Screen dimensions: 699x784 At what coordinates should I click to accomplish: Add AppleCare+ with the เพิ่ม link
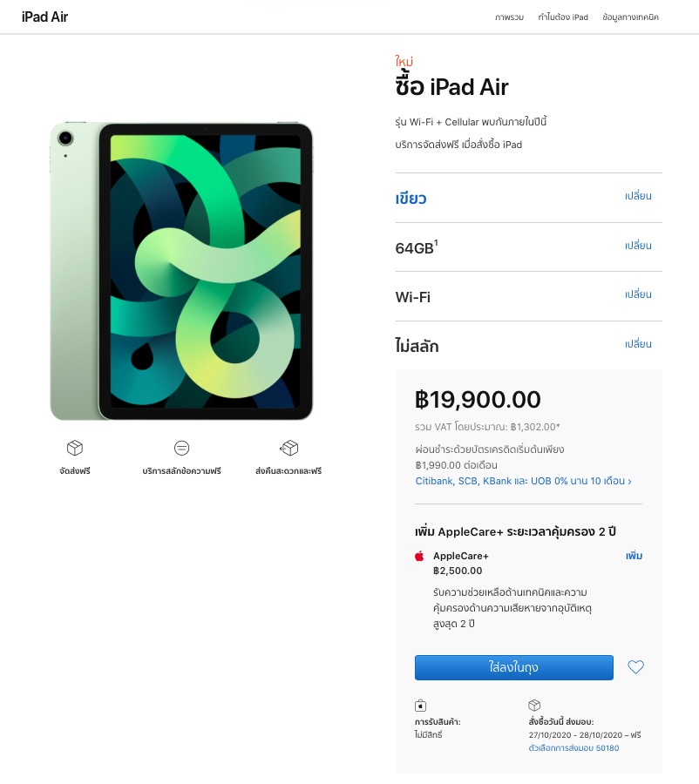click(634, 556)
